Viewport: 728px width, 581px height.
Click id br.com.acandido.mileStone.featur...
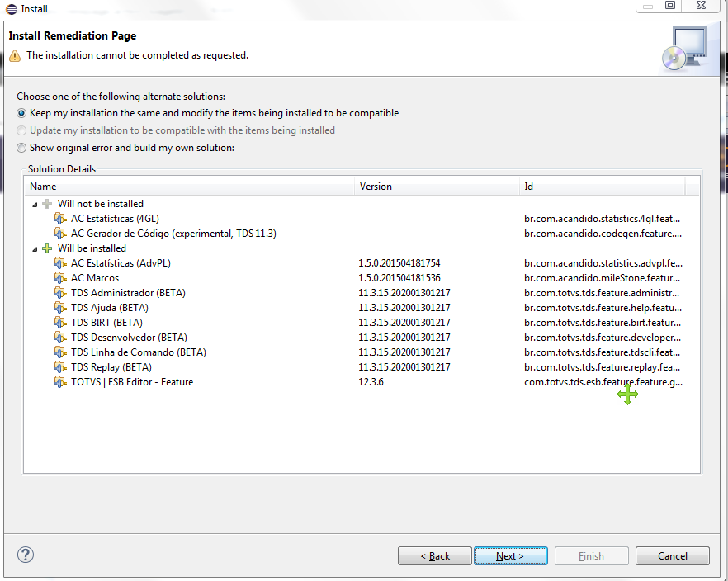click(603, 278)
